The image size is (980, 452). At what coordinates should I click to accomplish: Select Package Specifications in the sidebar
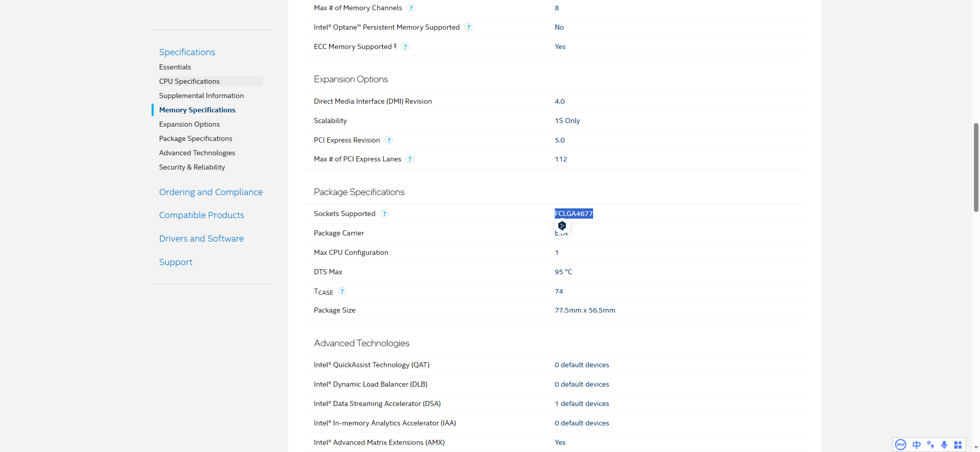click(x=195, y=138)
